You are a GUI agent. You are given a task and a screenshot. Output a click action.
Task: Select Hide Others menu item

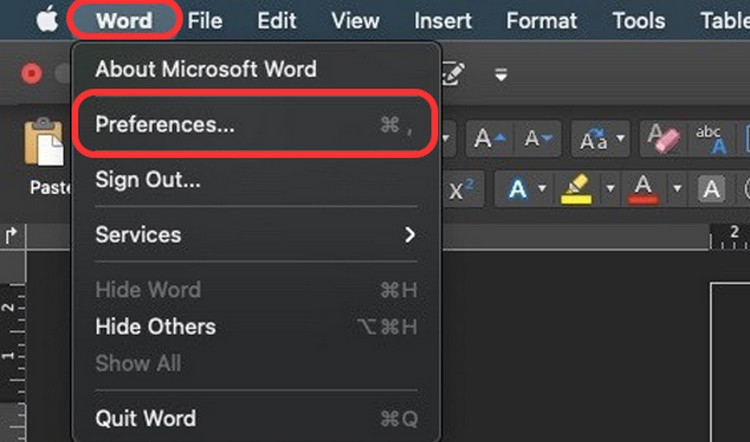tap(255, 327)
